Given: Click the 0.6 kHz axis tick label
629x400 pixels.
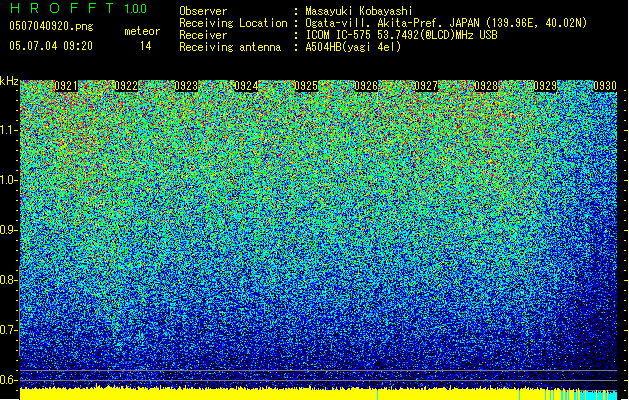Looking at the screenshot, I should coord(8,380).
